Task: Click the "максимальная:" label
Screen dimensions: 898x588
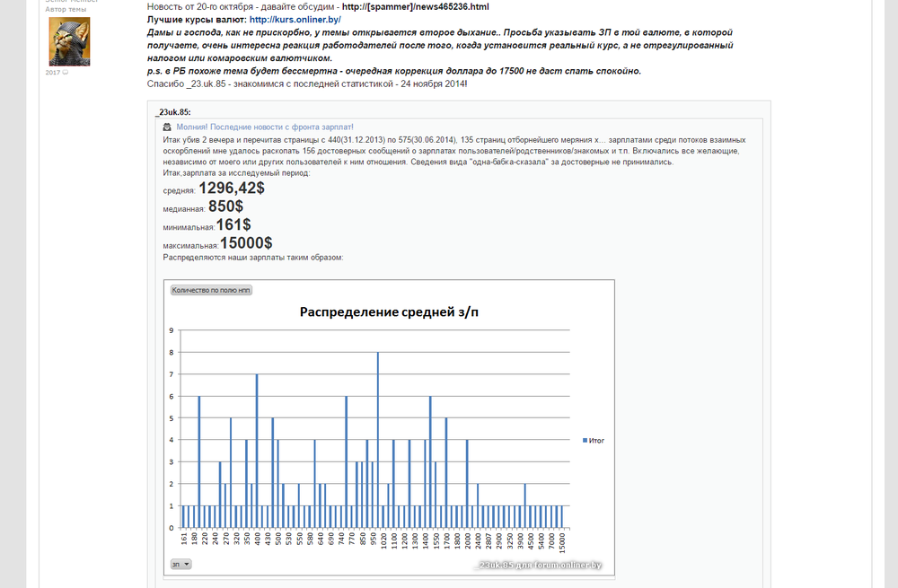Action: (x=190, y=246)
